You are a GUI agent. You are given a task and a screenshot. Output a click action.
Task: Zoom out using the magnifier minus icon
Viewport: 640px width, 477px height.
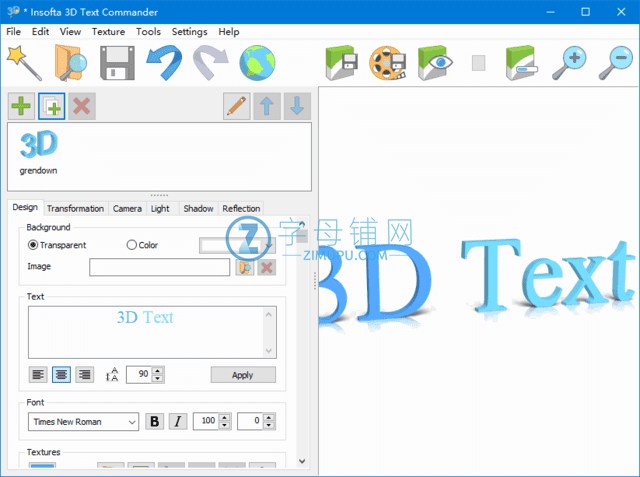pos(616,62)
